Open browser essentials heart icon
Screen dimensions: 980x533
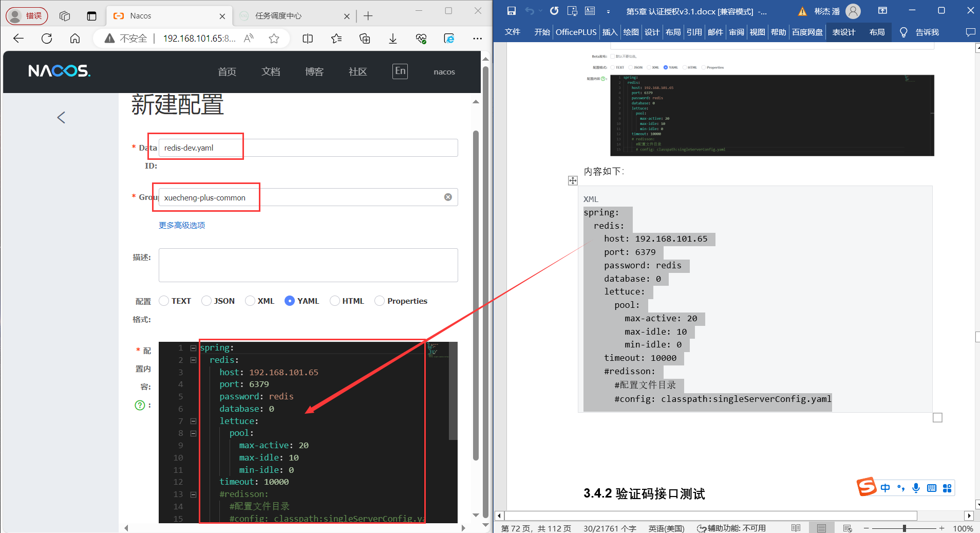point(421,39)
